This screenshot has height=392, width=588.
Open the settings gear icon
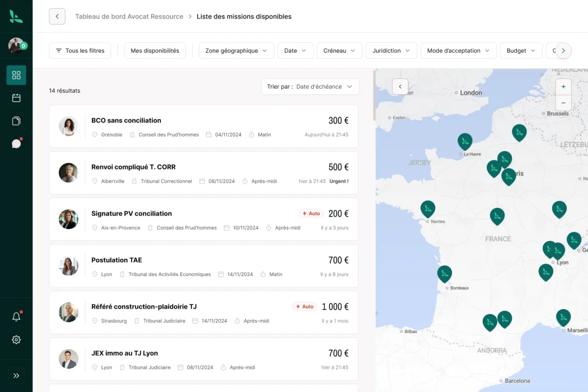[x=16, y=339]
